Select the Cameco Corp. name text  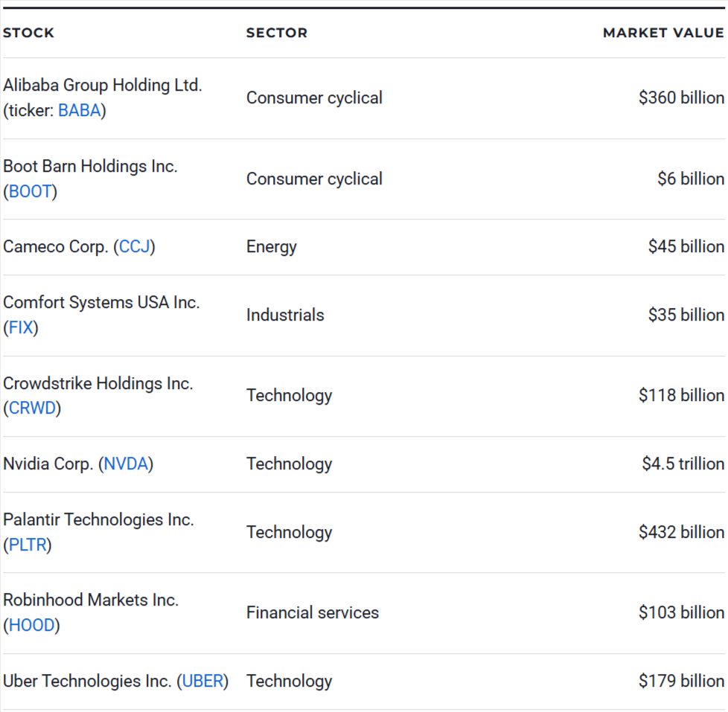55,246
